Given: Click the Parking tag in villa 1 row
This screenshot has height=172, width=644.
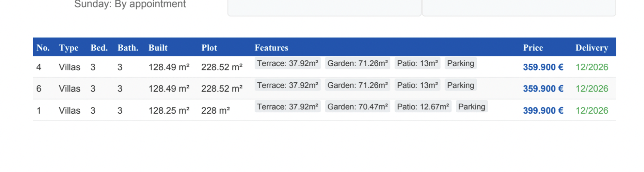Looking at the screenshot, I should [471, 107].
